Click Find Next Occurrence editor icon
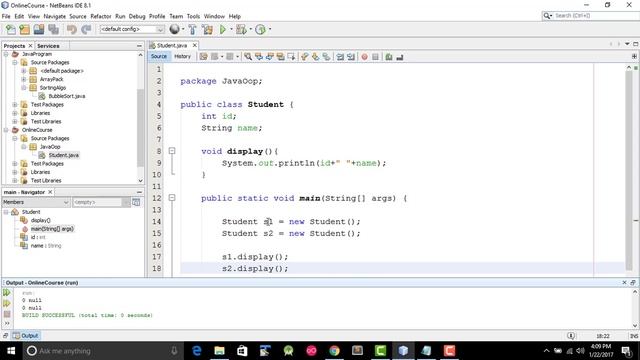Screen dimensions: 640x360 click(x=270, y=57)
